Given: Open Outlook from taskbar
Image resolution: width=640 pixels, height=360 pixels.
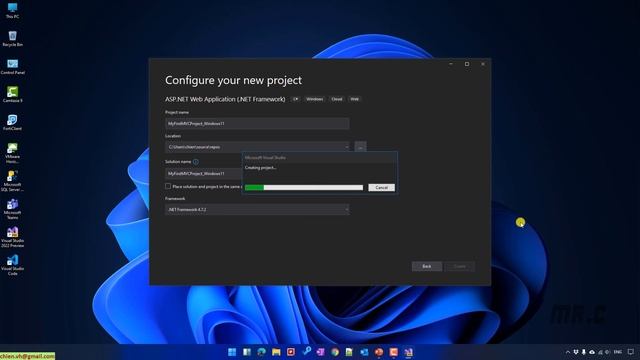Looking at the screenshot, I should point(364,352).
